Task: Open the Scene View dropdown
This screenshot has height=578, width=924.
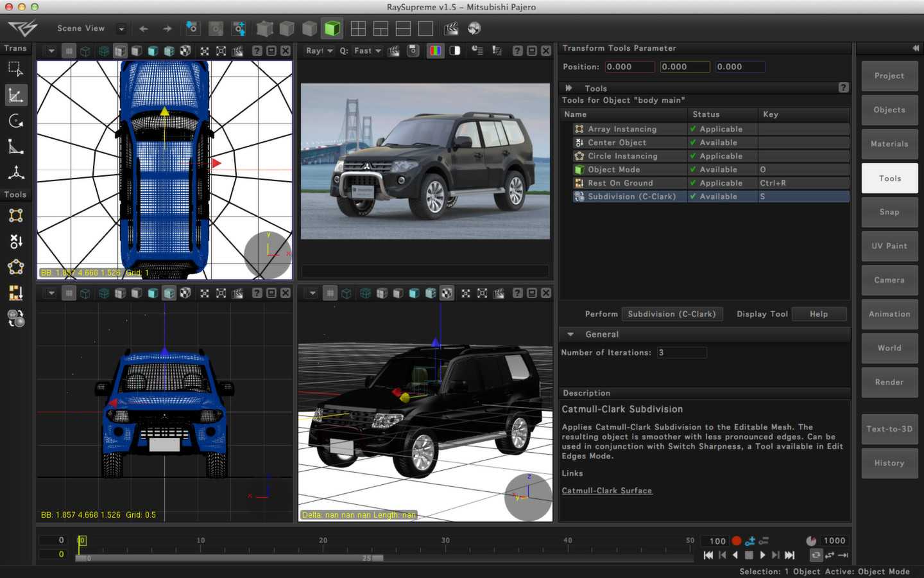Action: click(121, 28)
